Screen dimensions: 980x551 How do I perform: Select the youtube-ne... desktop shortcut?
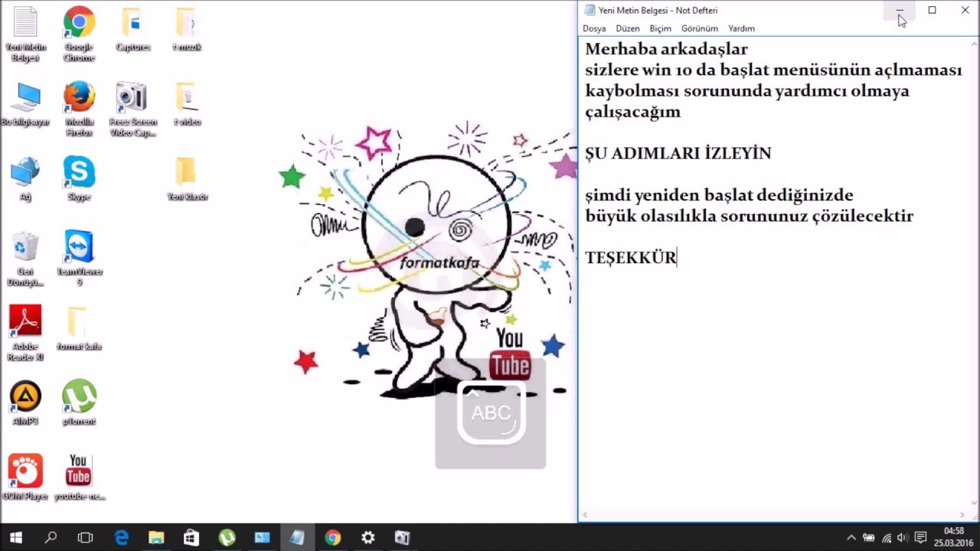[79, 478]
